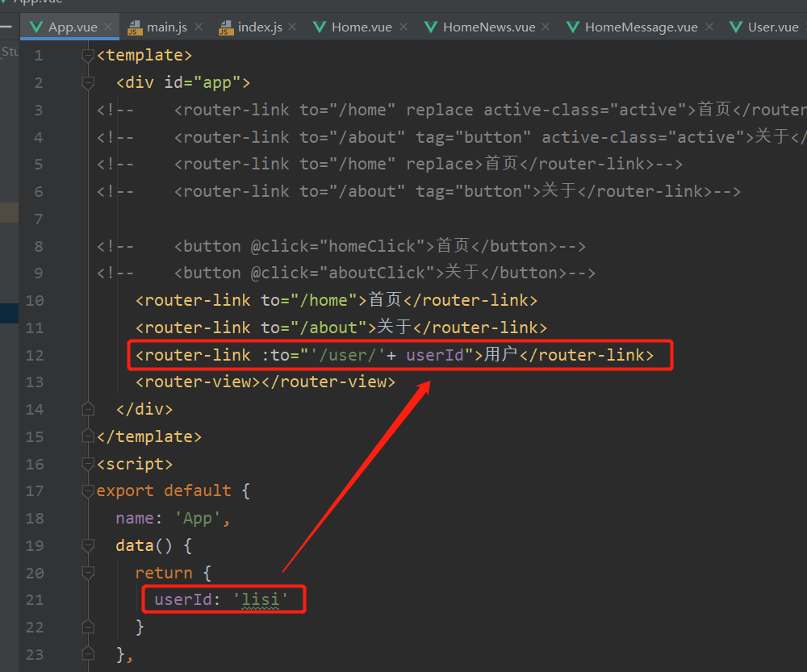This screenshot has width=807, height=672.
Task: Click line number 12 in the gutter
Action: point(35,355)
